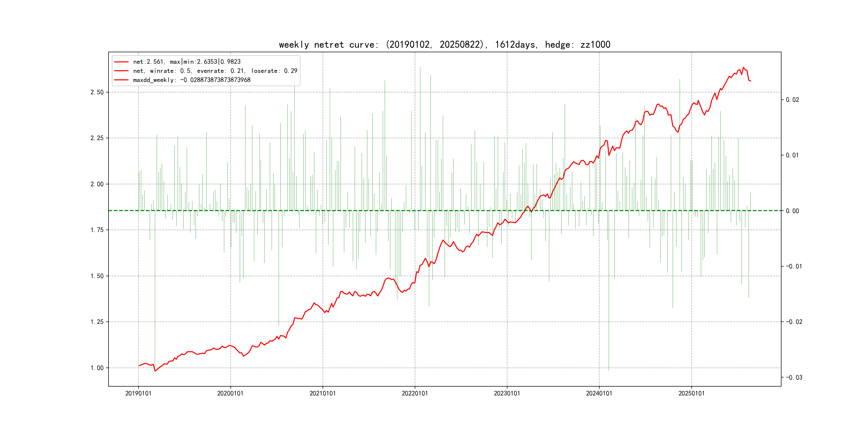Click the red line swatch beside net:2.561 legend
The image size is (868, 434).
click(x=121, y=62)
